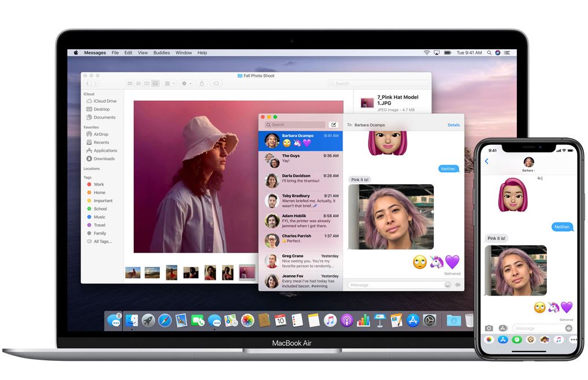Select the purple Travel tag
Viewport: 588px width, 380px height.
pos(96,225)
